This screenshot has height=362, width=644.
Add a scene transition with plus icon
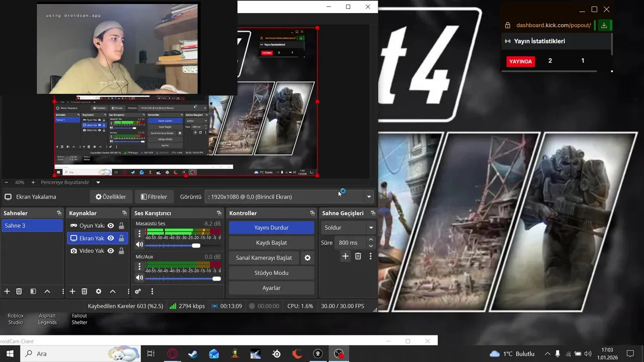click(345, 256)
